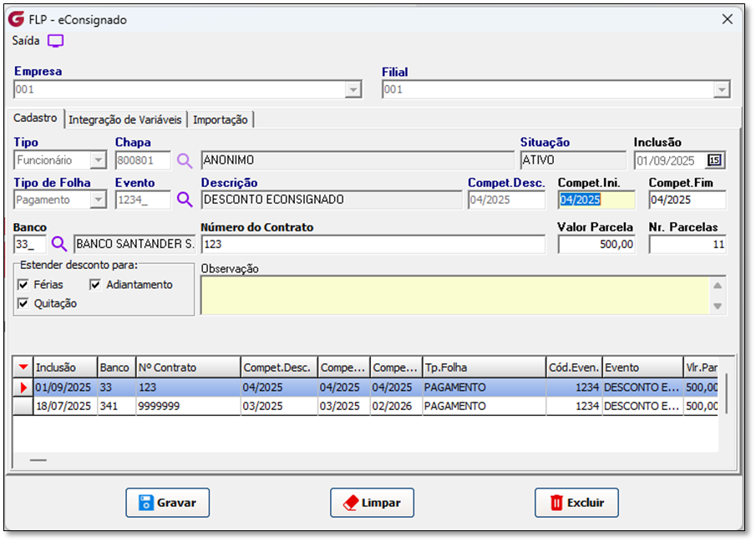
Task: Click the Excluir button
Action: [x=576, y=503]
